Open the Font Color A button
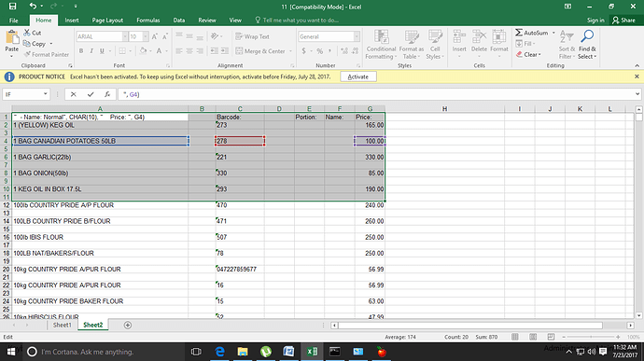 click(x=159, y=51)
